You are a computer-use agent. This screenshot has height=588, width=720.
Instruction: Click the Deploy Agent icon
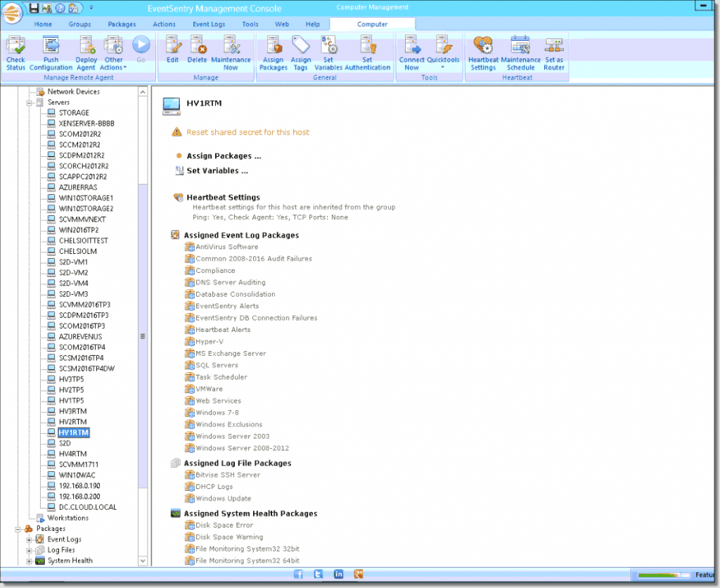click(86, 53)
